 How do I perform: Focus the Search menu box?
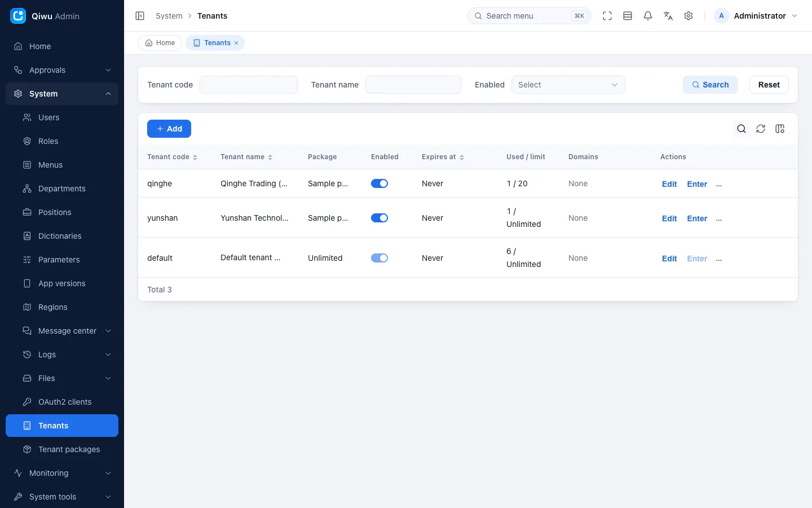[x=529, y=16]
